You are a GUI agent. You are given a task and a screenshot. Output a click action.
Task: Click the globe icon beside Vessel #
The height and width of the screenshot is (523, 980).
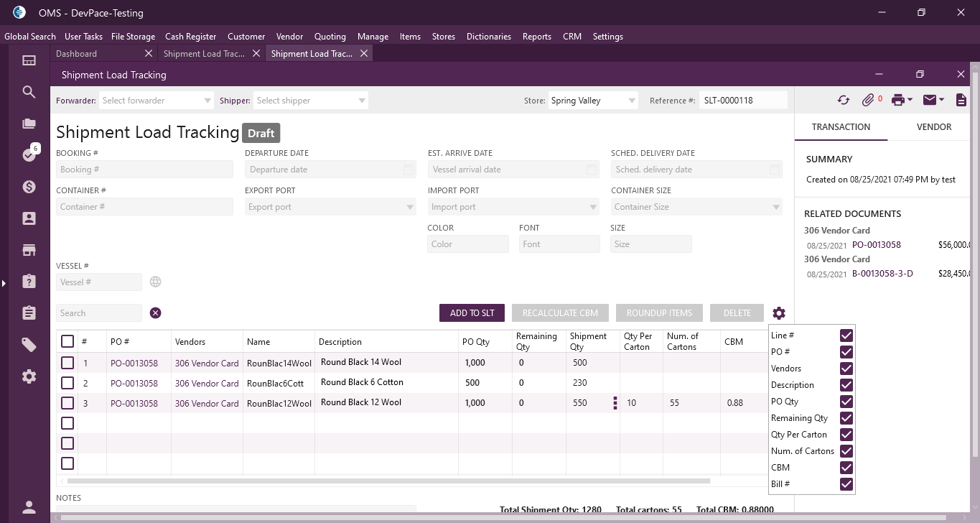coord(156,282)
